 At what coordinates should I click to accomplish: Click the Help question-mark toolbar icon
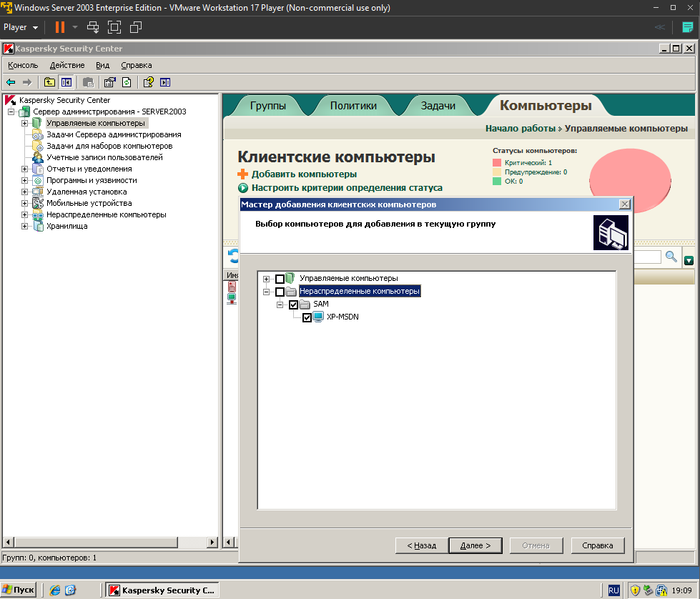pos(149,82)
